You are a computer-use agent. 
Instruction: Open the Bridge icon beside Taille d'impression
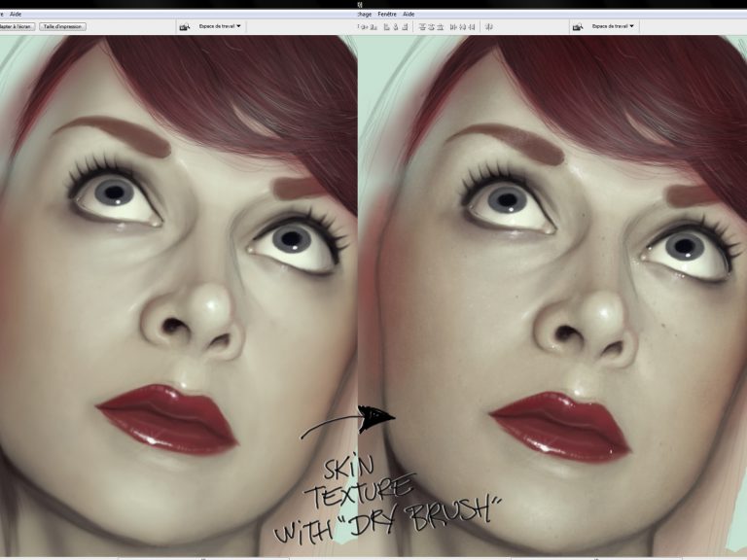pos(184,26)
